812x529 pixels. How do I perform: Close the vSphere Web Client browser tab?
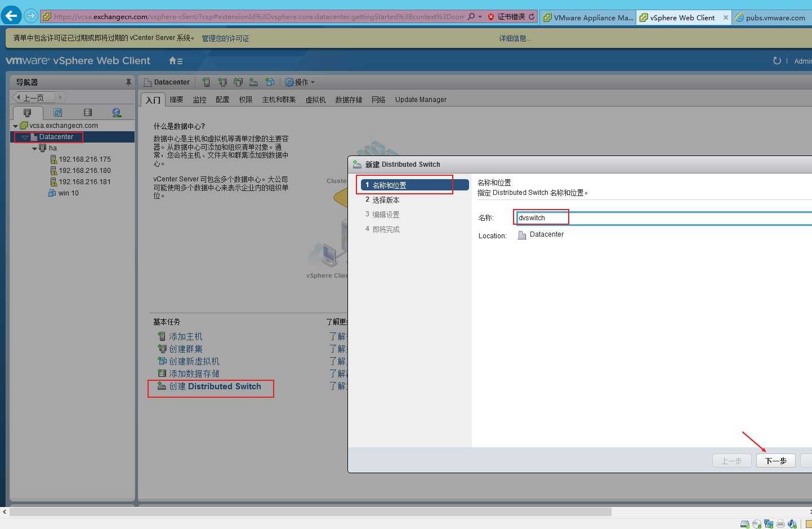click(x=725, y=17)
